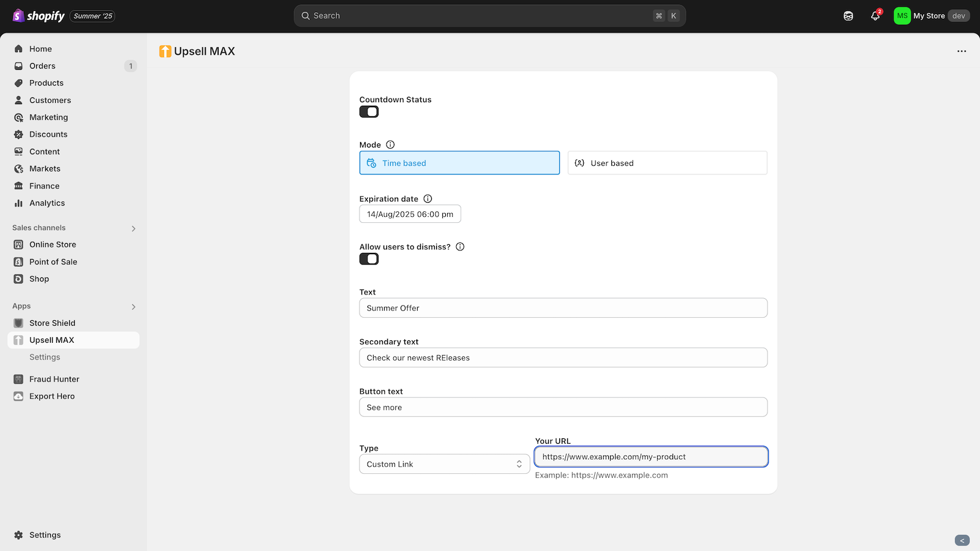Switch Mode to User based
This screenshot has height=551, width=980.
tap(667, 163)
